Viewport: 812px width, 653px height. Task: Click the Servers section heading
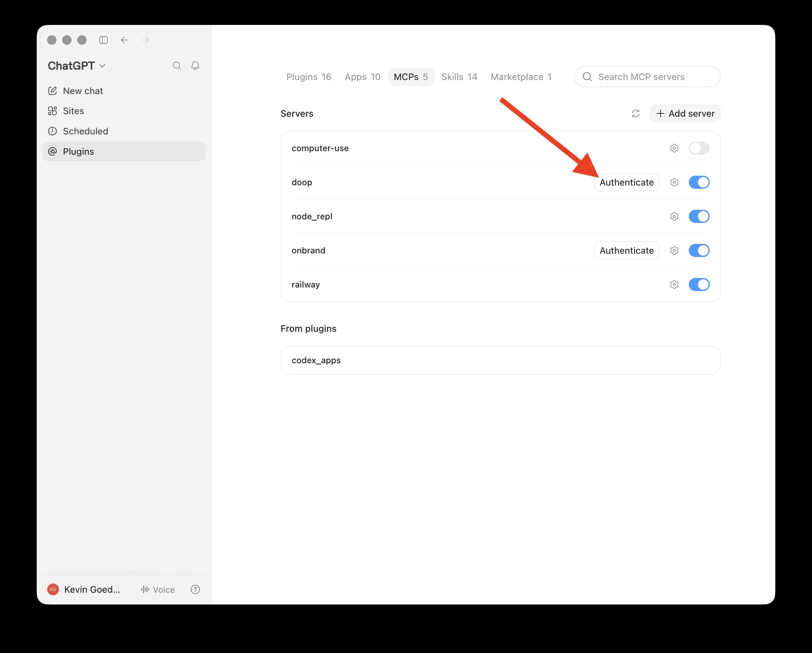pos(297,113)
